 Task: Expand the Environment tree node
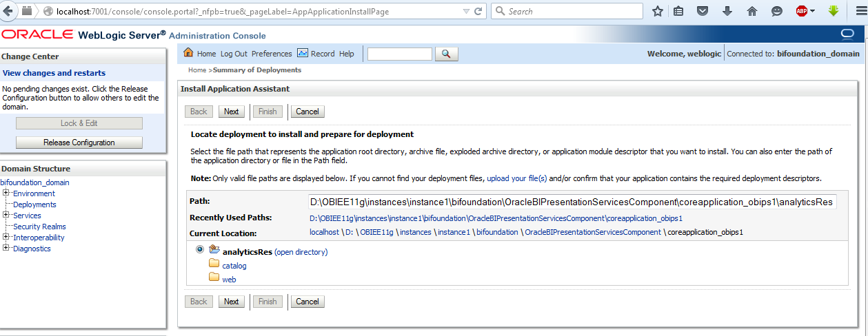pos(6,193)
